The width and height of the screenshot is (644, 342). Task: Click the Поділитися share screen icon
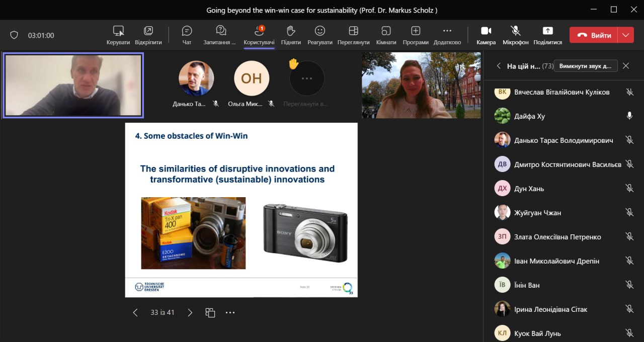(547, 31)
